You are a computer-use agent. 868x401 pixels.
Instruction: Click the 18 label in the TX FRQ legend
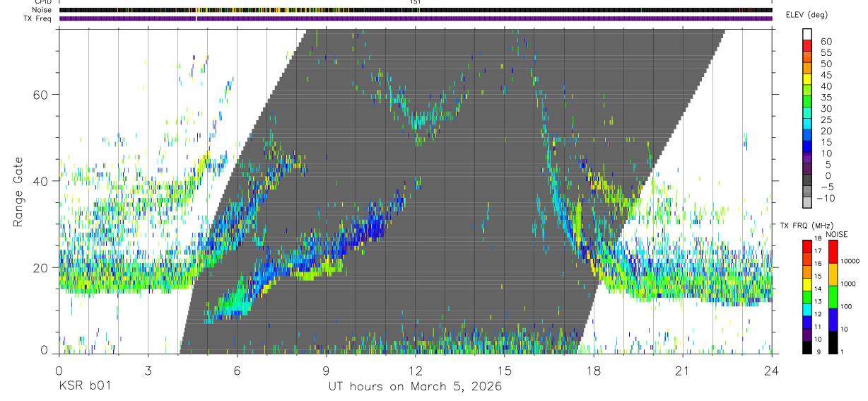818,238
